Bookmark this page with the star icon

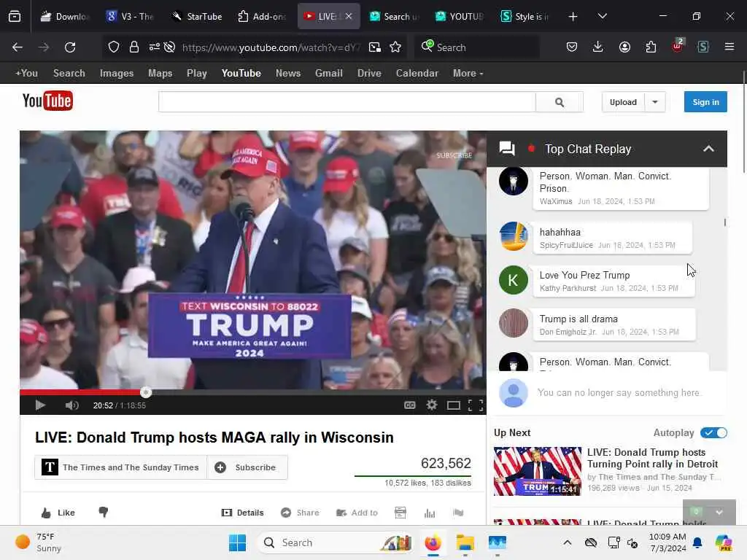point(395,47)
